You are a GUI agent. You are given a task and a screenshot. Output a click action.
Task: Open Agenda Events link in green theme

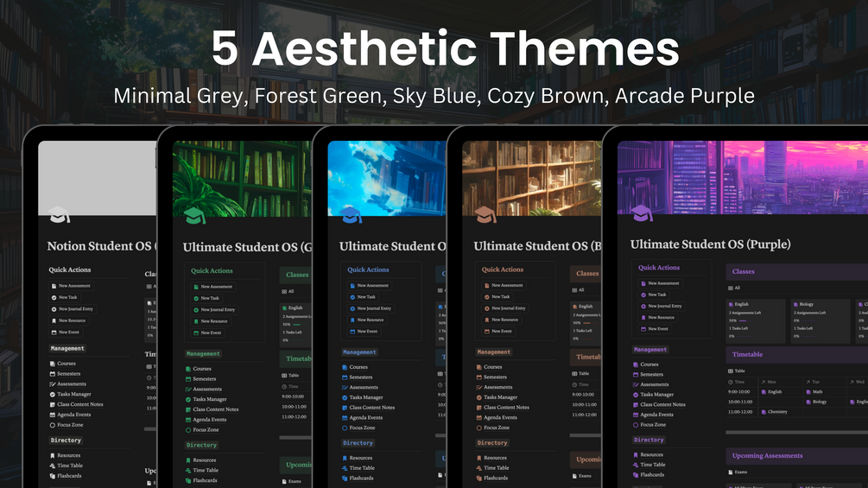coord(209,420)
